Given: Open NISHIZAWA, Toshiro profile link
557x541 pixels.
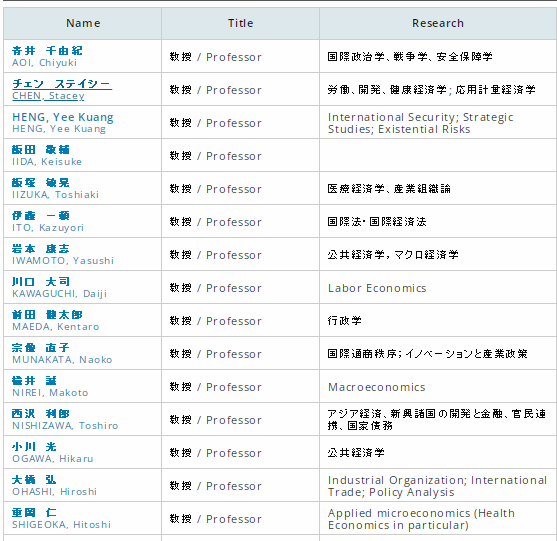Looking at the screenshot, I should pos(65,420).
